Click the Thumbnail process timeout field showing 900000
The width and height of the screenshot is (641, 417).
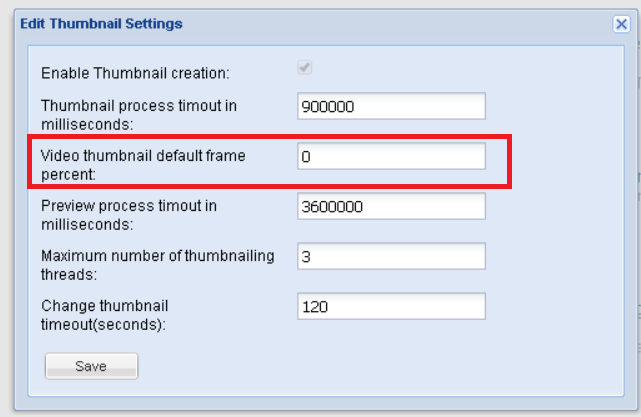point(391,106)
